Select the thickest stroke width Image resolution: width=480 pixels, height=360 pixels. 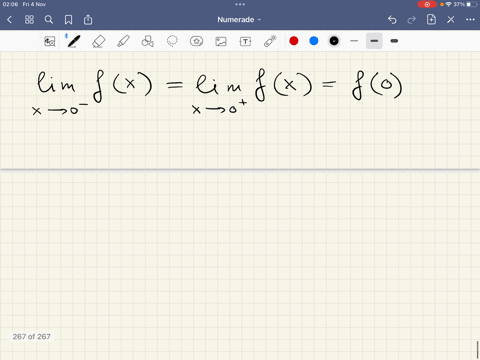(394, 41)
